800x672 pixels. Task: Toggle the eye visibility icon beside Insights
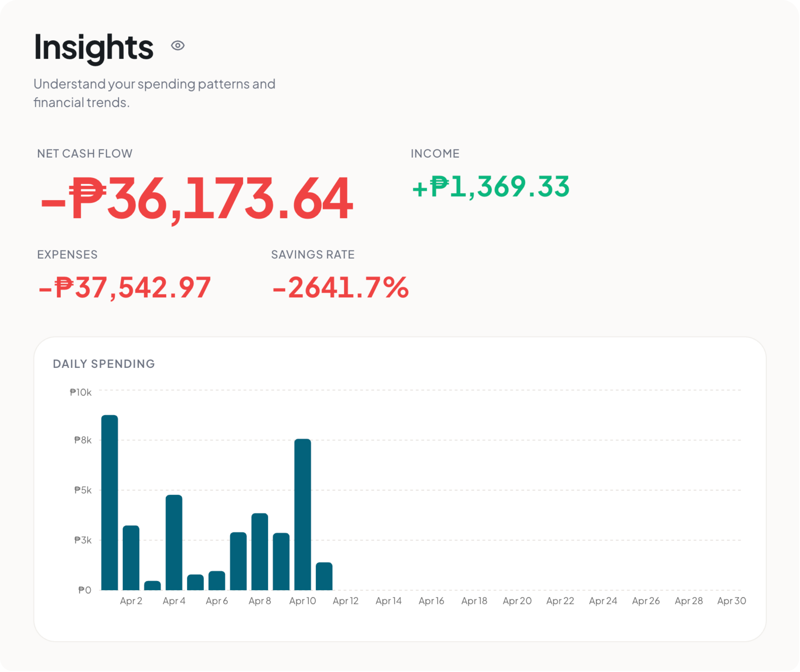(x=178, y=46)
